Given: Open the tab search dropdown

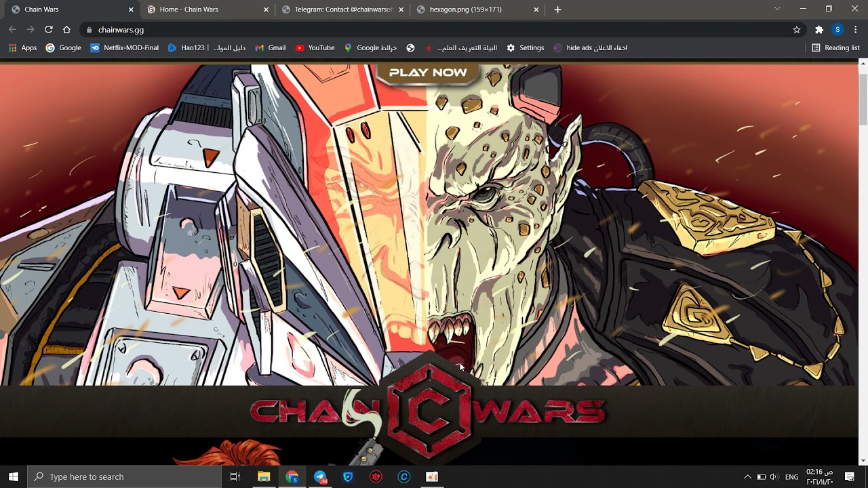Looking at the screenshot, I should tap(777, 9).
